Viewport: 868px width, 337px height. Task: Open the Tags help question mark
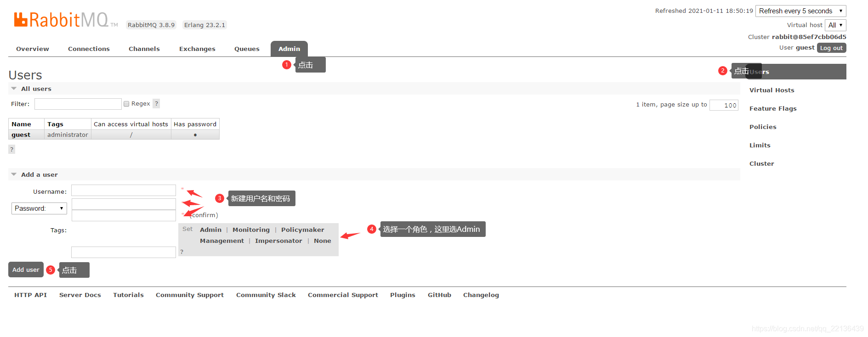182,252
